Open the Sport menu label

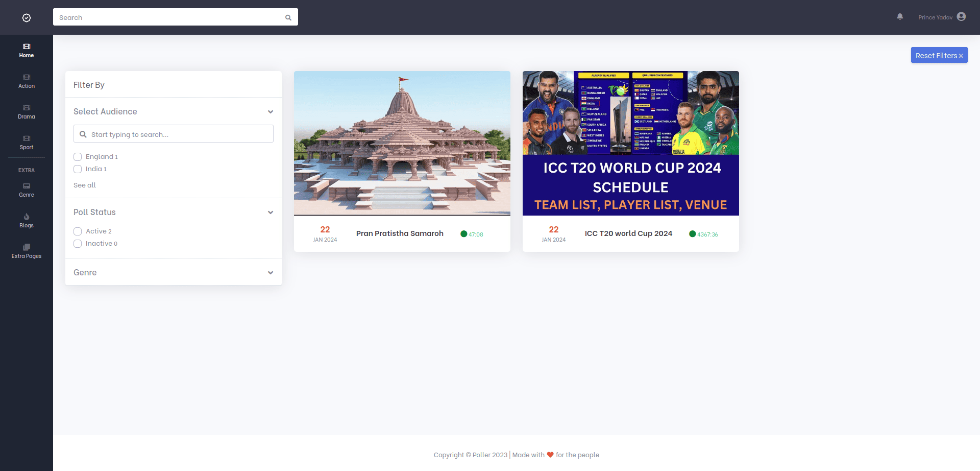pos(27,147)
